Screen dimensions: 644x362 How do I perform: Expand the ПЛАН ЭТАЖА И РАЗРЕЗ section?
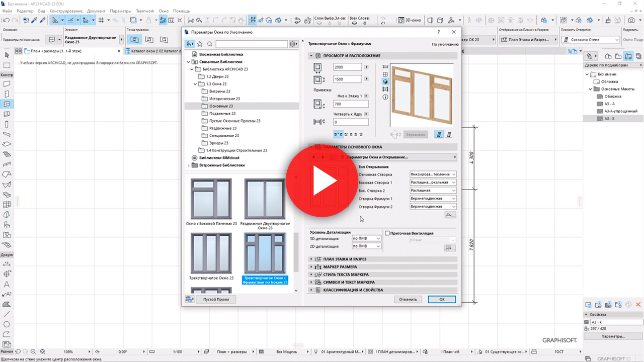coord(383,259)
